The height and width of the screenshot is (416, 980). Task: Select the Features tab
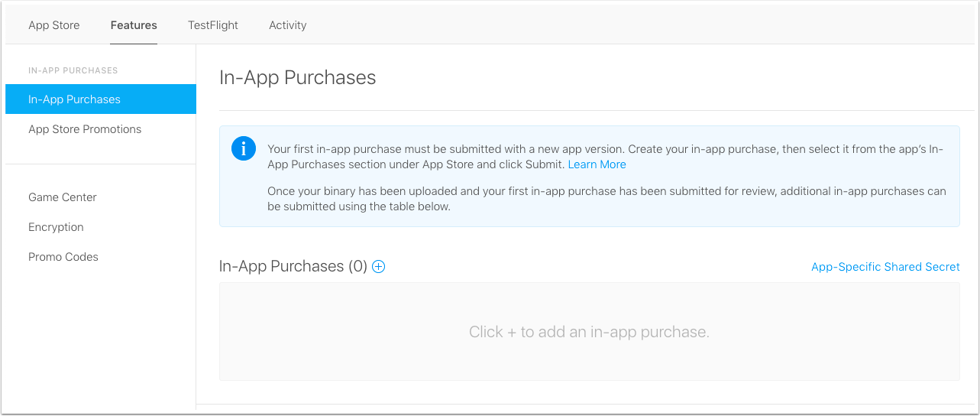coord(134,25)
